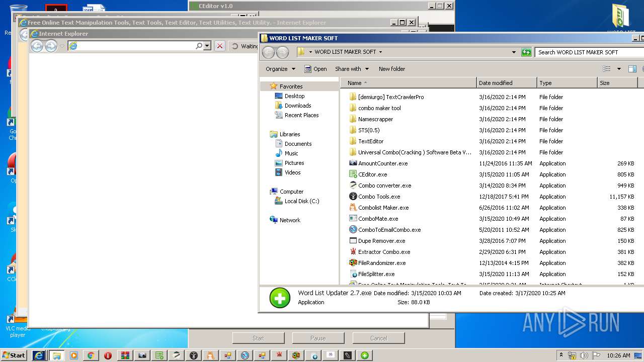Viewport: 644px width, 362px height.
Task: Click Internet Explorer forward button
Action: (51, 46)
